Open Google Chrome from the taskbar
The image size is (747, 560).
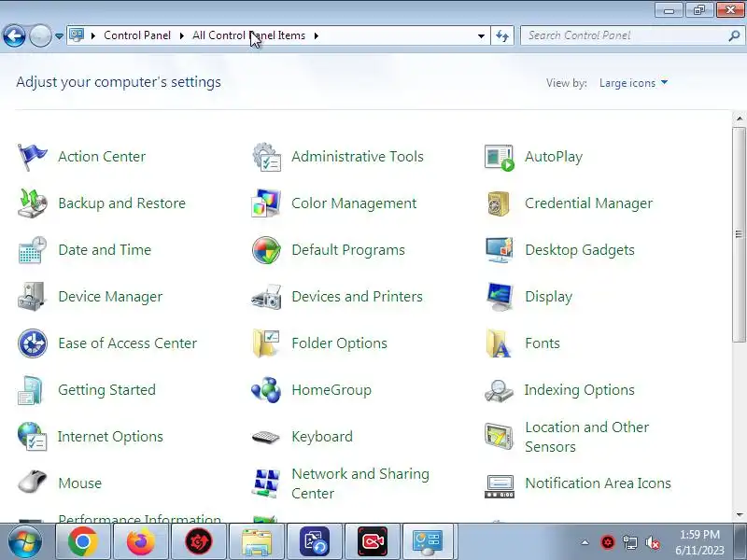point(82,541)
